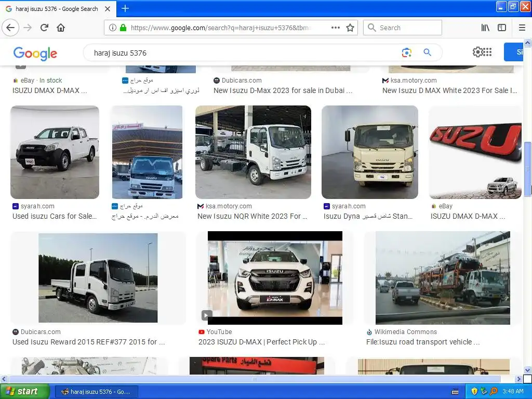Open '2023 ISUZU D-MAX | Perfect Pick Up' link

click(x=262, y=342)
